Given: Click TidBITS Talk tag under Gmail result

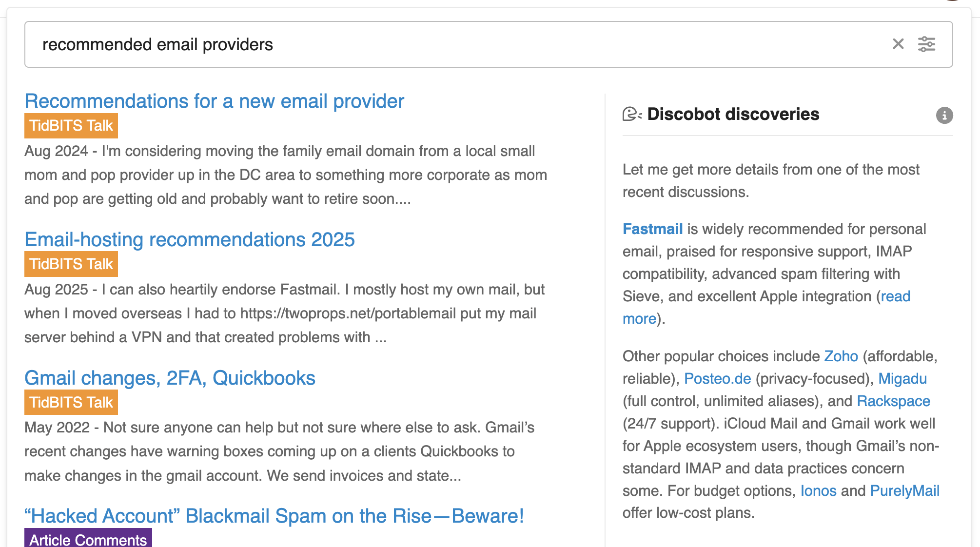Looking at the screenshot, I should pyautogui.click(x=71, y=402).
